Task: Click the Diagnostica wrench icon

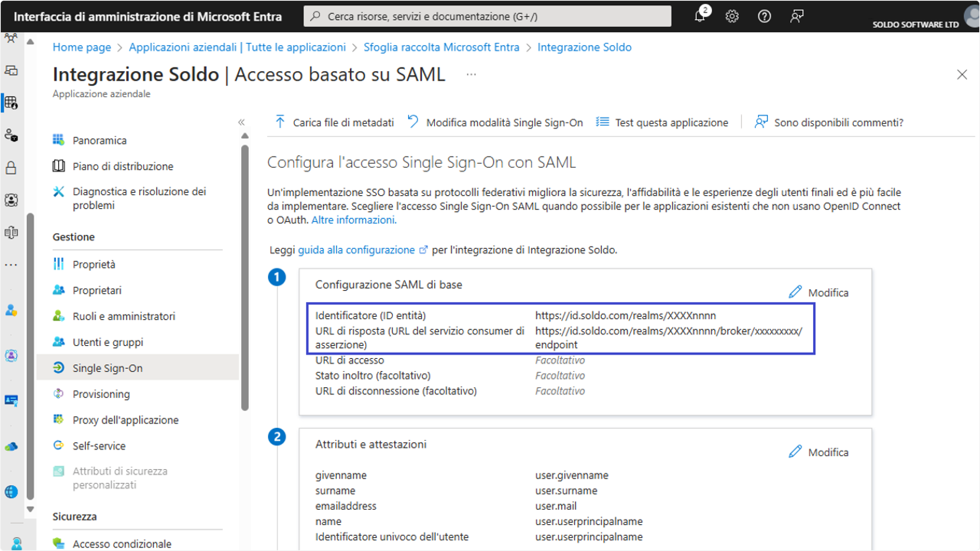Action: coord(58,191)
